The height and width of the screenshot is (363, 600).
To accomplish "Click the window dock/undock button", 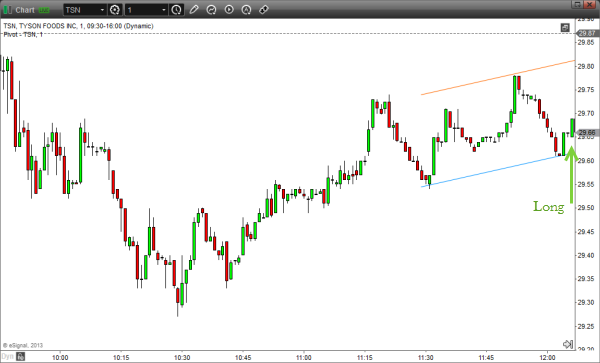I will [x=578, y=4].
